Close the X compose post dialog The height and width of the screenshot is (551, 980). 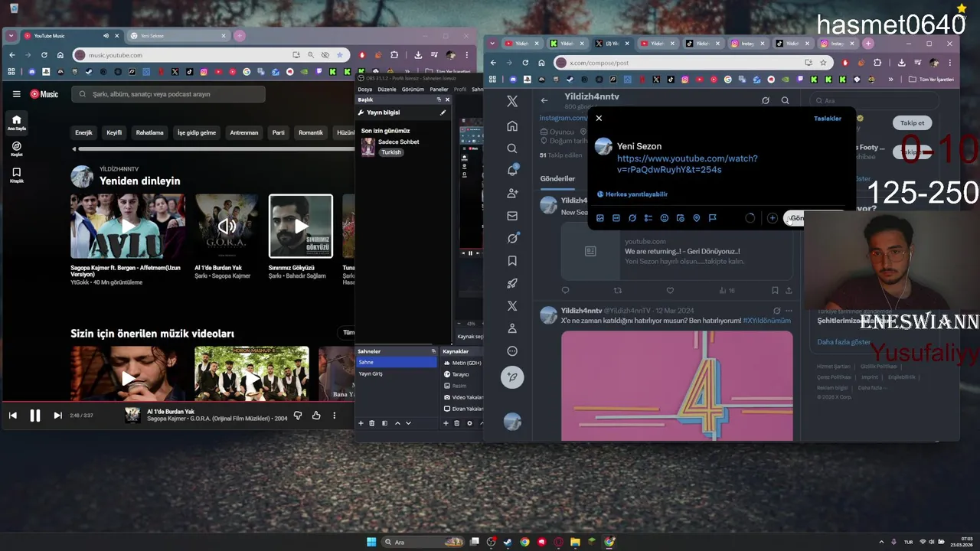click(x=599, y=118)
